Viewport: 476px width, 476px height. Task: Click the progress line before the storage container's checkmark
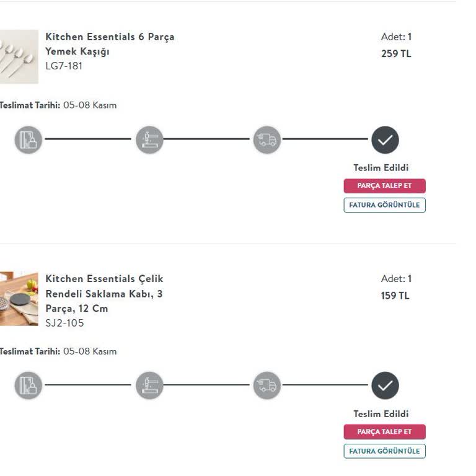325,385
